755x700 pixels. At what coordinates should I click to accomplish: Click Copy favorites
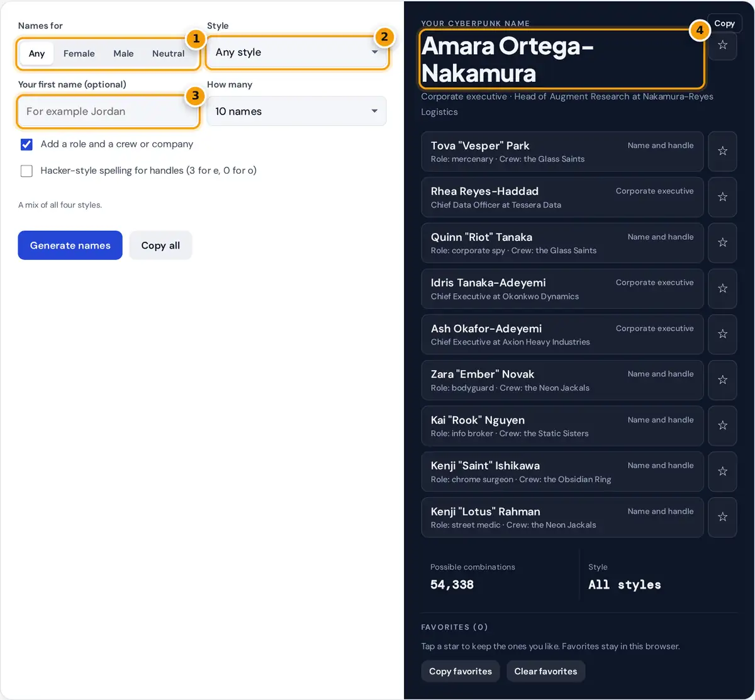tap(461, 671)
